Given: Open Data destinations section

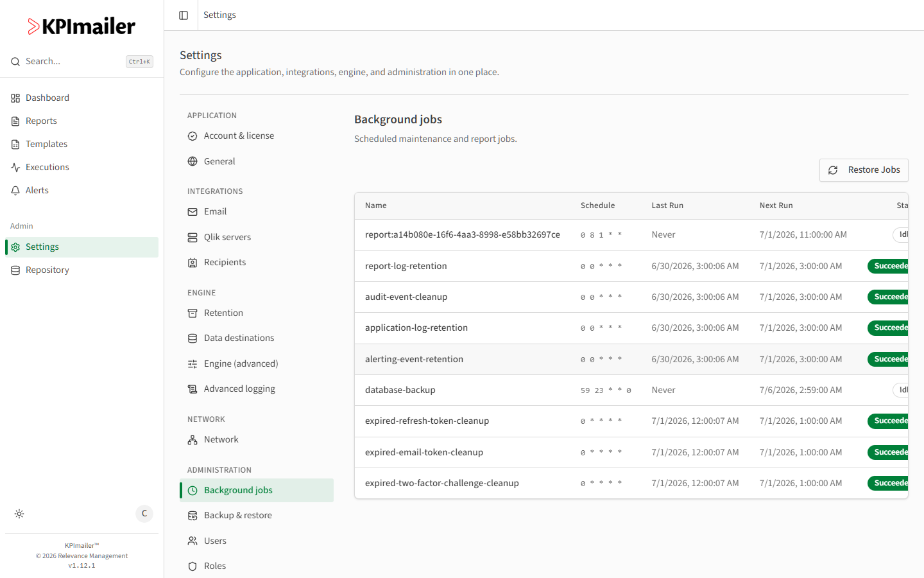Looking at the screenshot, I should [x=257, y=338].
